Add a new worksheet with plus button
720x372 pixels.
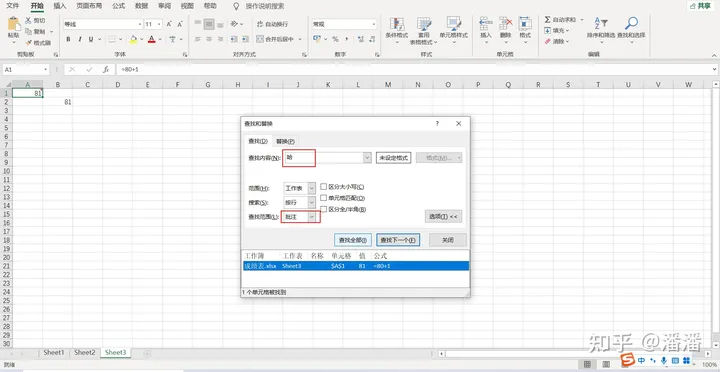(x=146, y=353)
